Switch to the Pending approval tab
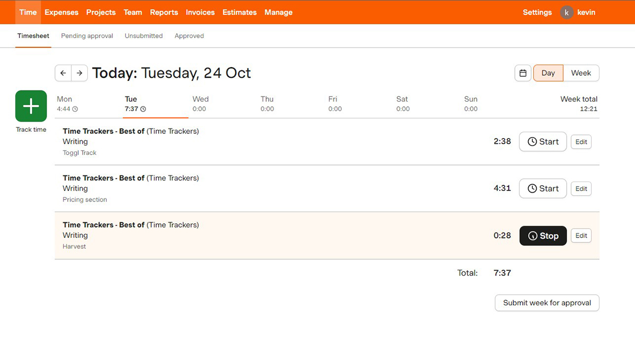Viewport: 635px width, 364px height. [x=87, y=35]
